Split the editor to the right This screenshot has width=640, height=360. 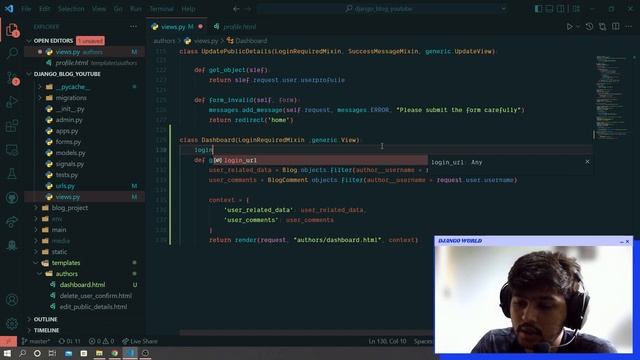tap(616, 27)
